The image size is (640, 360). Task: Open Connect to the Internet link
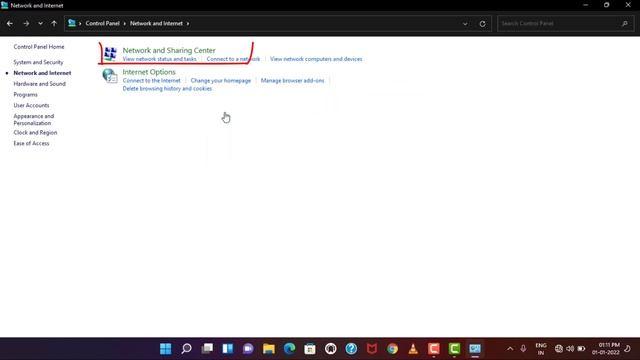(151, 81)
